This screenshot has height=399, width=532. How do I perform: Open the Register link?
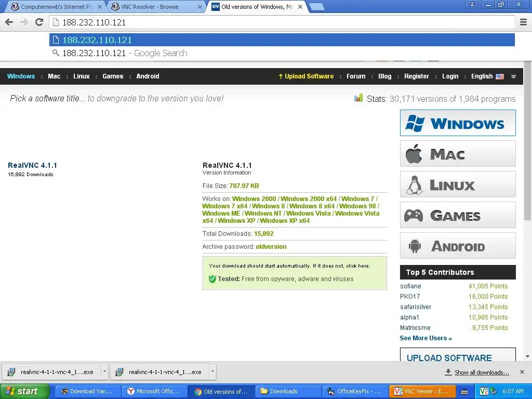(x=417, y=76)
